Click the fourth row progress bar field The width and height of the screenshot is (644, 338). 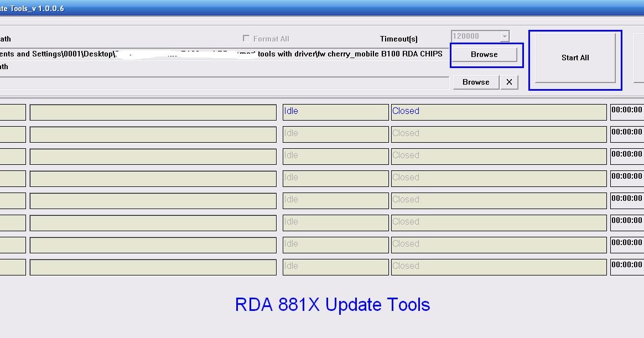click(x=153, y=178)
